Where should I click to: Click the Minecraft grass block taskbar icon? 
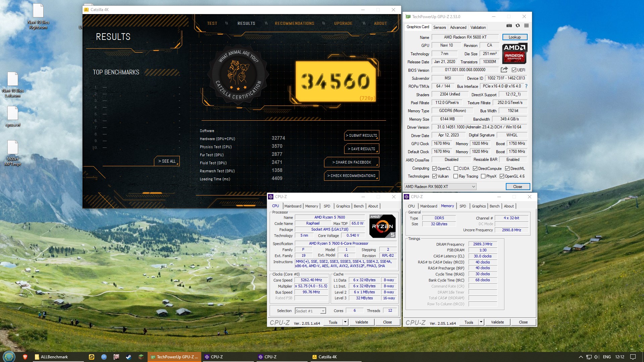pos(141,357)
